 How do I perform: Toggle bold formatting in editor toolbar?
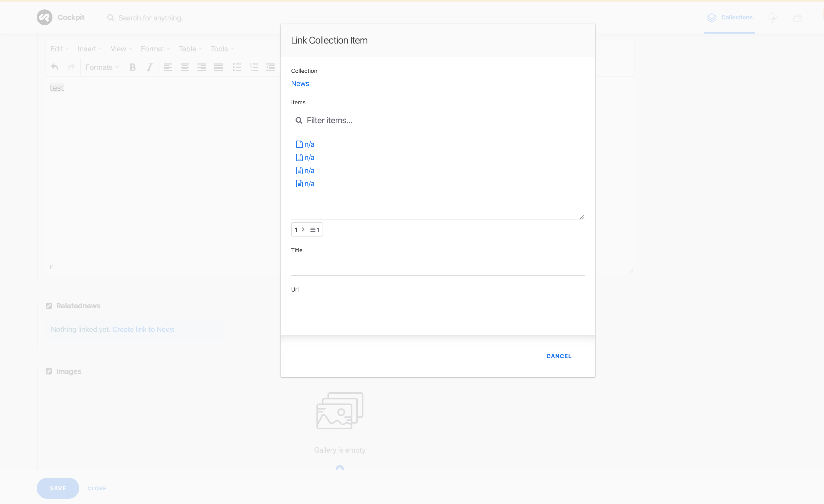[x=133, y=67]
